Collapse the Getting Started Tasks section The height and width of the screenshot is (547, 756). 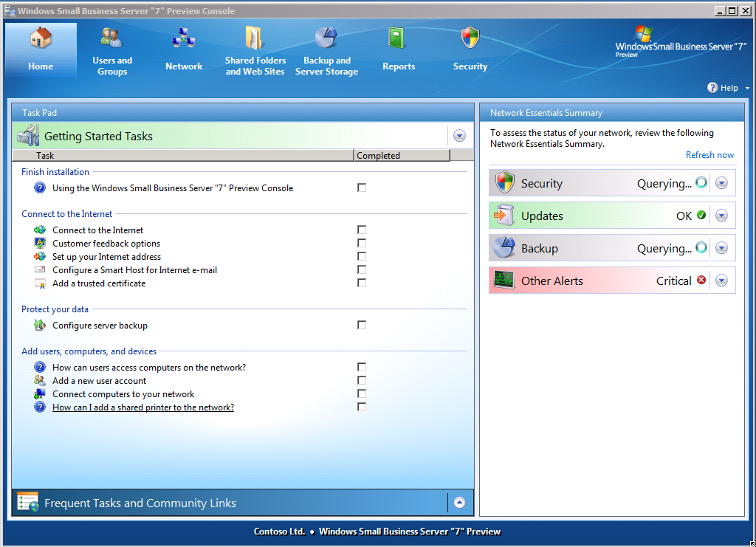pos(459,136)
